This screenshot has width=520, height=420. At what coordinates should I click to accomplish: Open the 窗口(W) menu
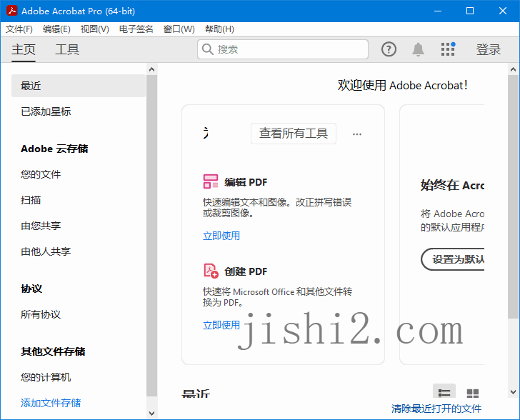coord(179,29)
